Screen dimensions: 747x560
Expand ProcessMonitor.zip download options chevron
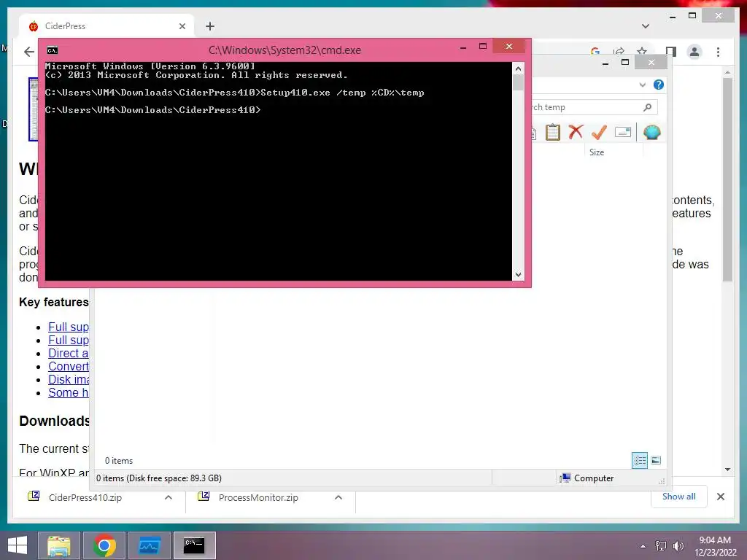pyautogui.click(x=338, y=497)
